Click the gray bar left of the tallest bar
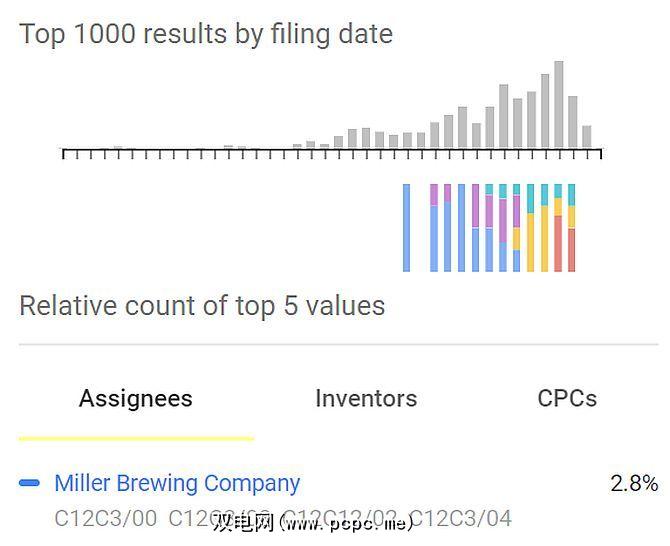670x546 pixels. 545,112
